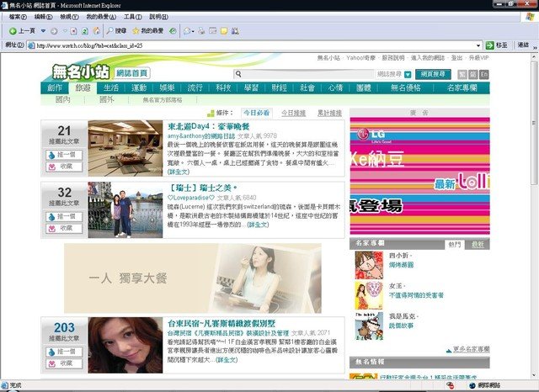This screenshot has width=539, height=392.
Task: Click the yellow Discuss note icon
Action: coord(224,31)
